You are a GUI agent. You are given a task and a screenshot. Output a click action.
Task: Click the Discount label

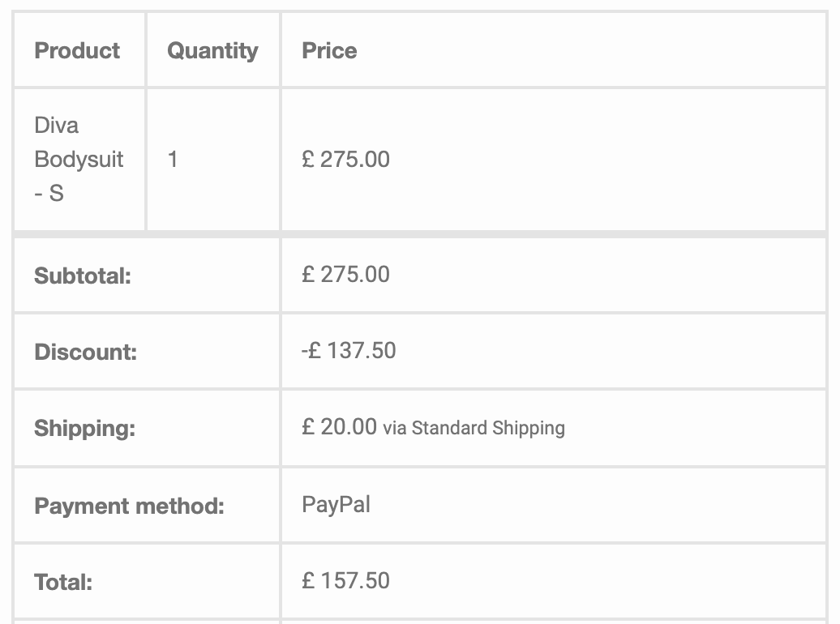click(x=86, y=352)
